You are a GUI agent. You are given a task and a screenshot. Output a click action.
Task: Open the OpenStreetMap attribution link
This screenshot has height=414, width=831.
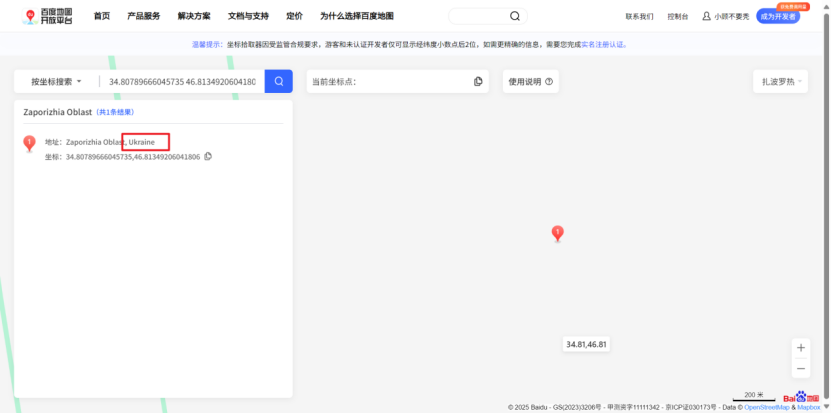[768, 407]
